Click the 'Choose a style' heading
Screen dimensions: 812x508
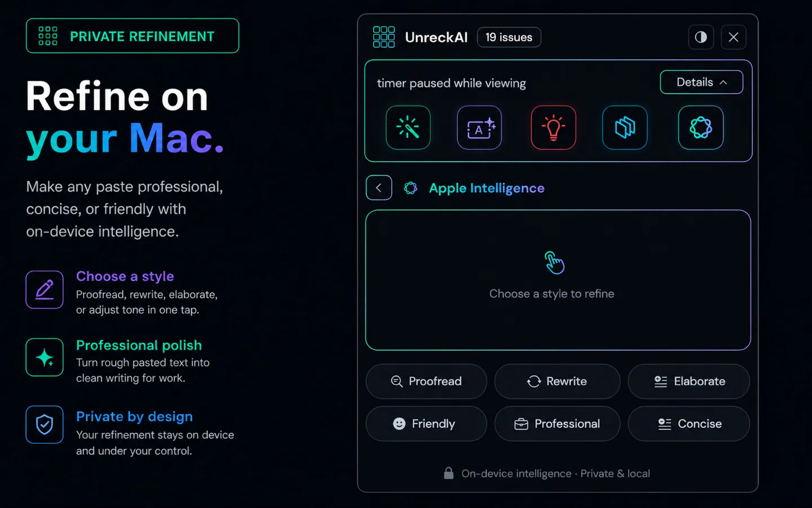point(125,276)
